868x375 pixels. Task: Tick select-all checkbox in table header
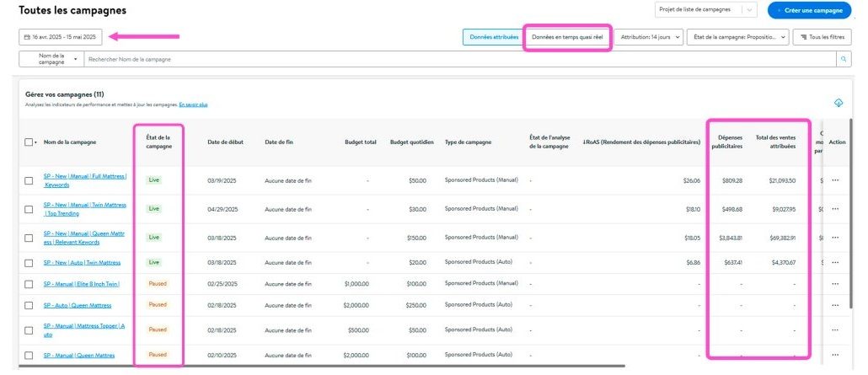click(29, 142)
